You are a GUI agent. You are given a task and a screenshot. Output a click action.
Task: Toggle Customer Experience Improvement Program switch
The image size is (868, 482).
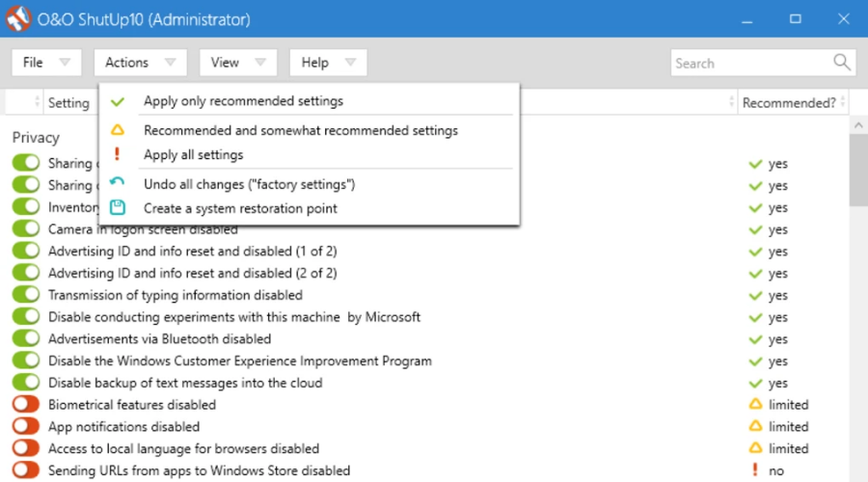click(x=26, y=361)
